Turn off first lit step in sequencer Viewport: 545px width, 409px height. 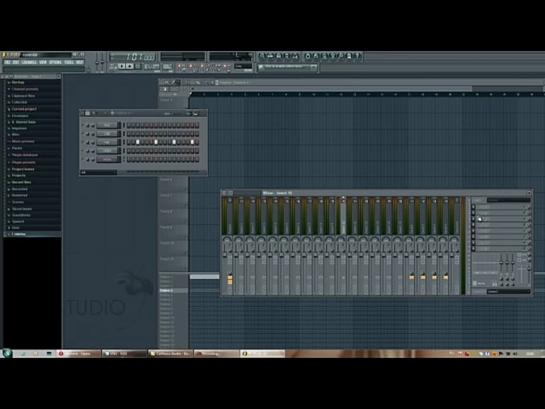click(x=138, y=142)
